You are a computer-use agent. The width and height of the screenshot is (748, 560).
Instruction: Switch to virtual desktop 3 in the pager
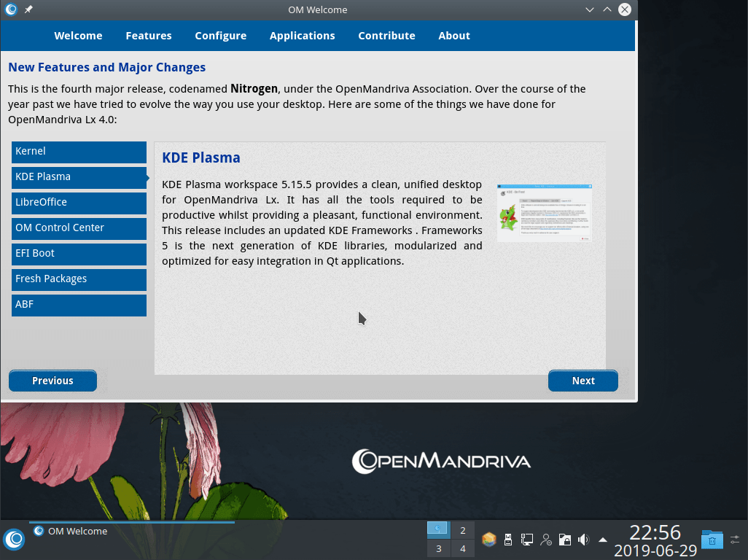tap(438, 548)
